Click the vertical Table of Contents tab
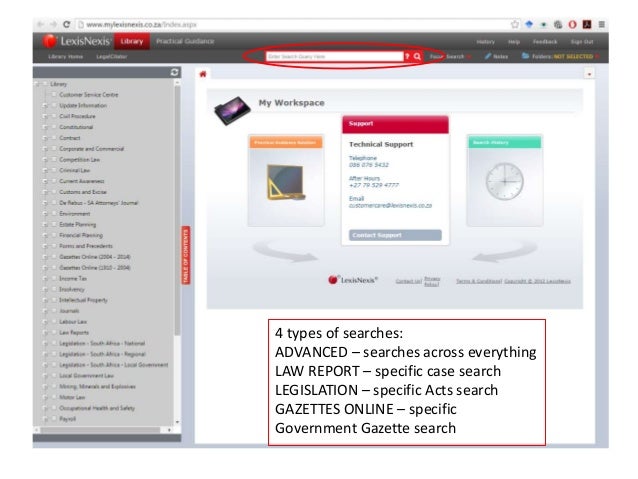638x479 pixels. [186, 255]
